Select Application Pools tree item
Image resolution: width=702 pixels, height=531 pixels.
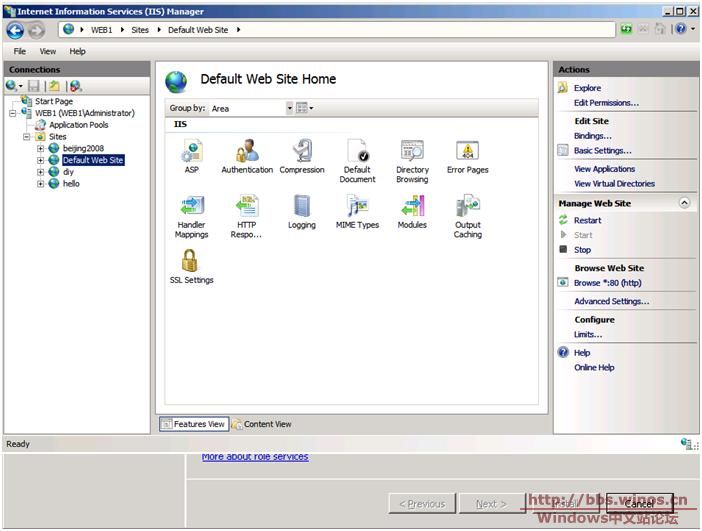(79, 125)
